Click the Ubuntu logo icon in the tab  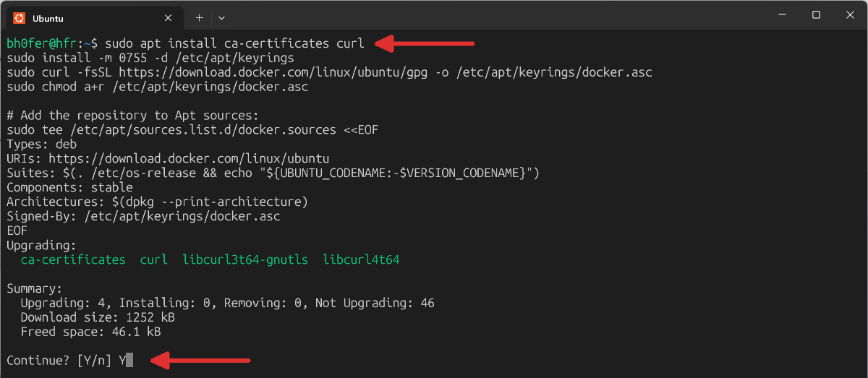pyautogui.click(x=20, y=17)
